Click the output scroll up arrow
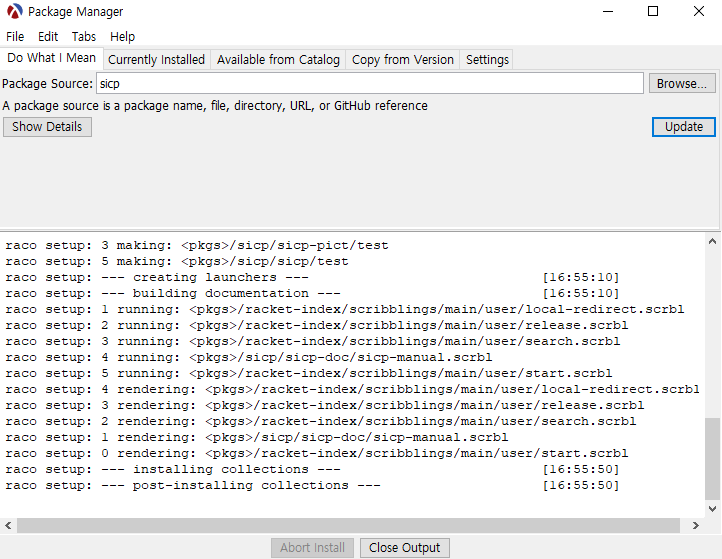 click(712, 241)
